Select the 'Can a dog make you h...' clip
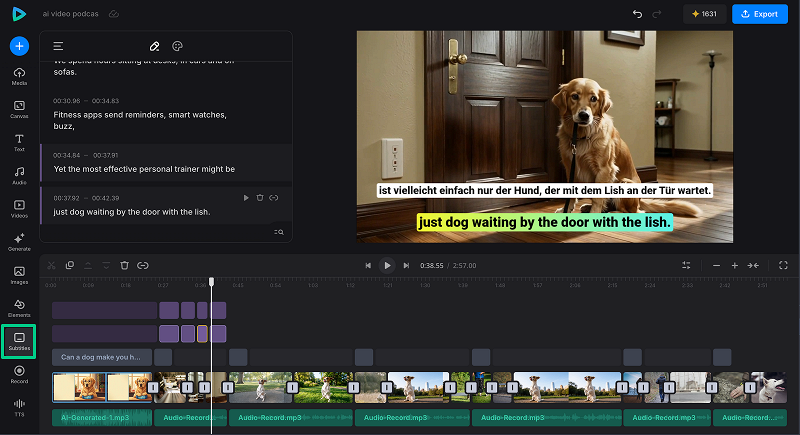Viewport: 800px width, 435px height. click(102, 357)
